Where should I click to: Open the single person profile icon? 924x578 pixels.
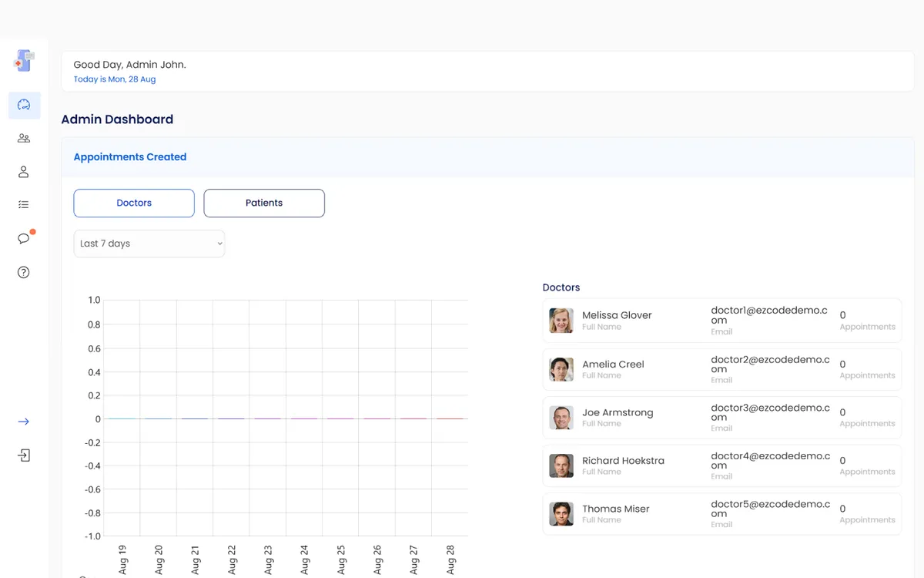pos(24,172)
